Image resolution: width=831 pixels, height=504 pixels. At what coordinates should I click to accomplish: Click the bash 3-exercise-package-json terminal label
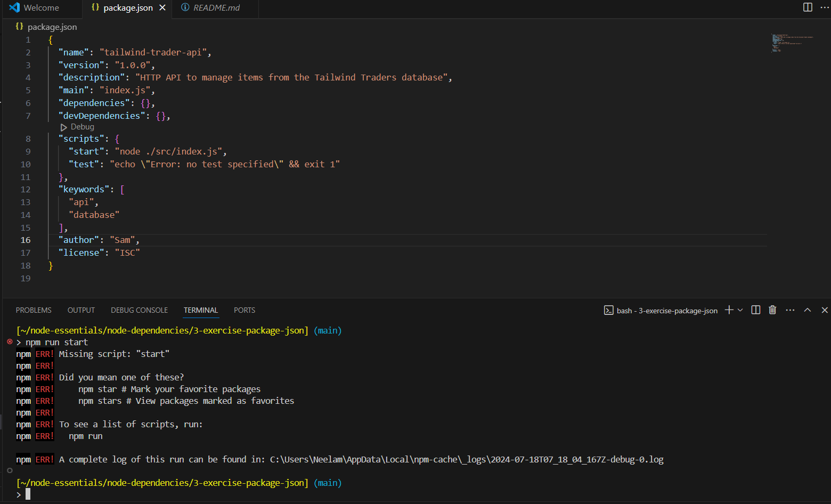(661, 311)
